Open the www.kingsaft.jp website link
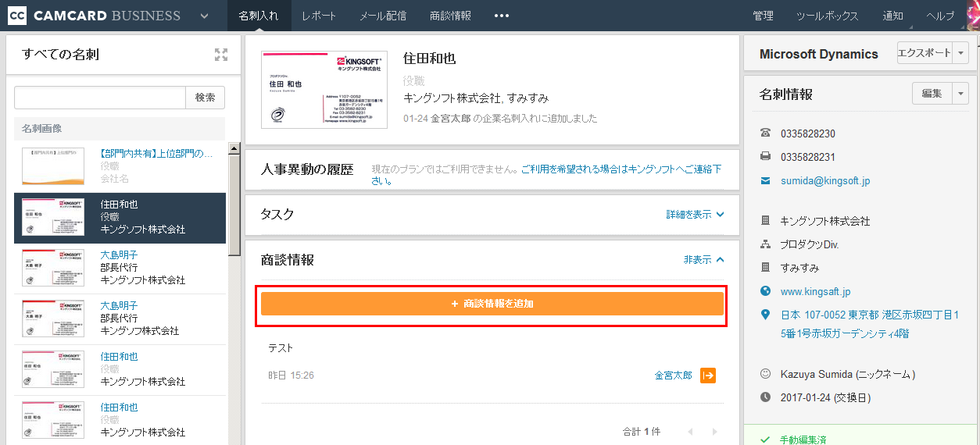This screenshot has width=980, height=445. (815, 291)
